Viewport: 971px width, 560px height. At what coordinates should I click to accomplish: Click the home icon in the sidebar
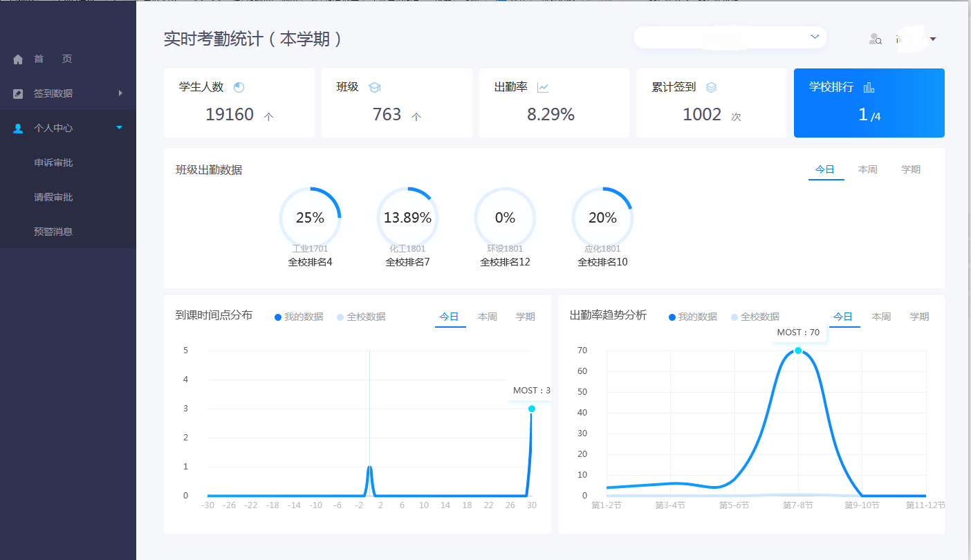point(18,59)
